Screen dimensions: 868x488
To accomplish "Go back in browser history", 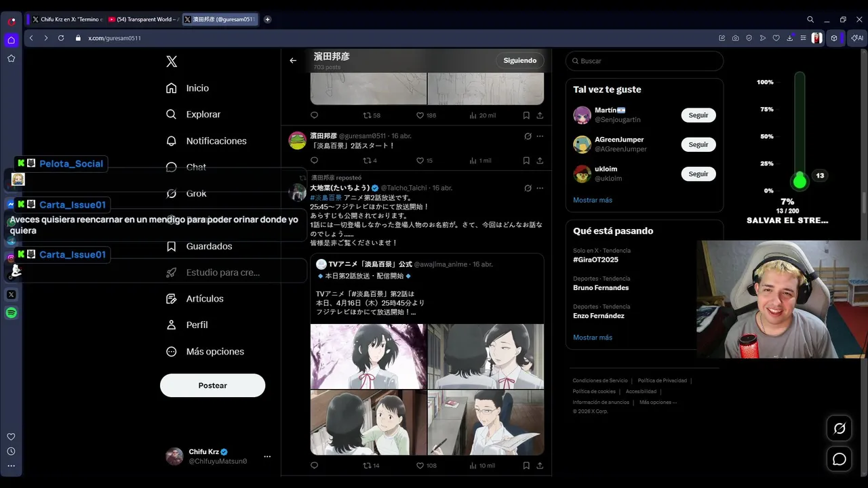I will click(31, 38).
